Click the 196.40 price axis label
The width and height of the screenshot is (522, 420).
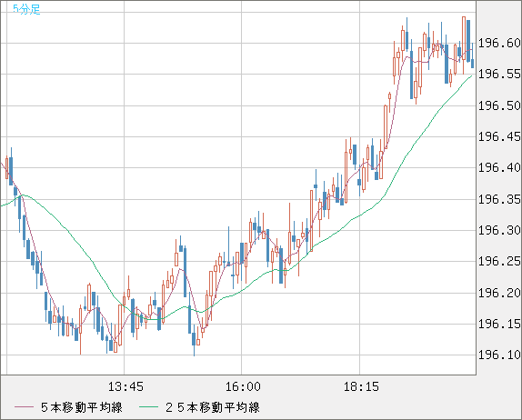[x=499, y=167]
